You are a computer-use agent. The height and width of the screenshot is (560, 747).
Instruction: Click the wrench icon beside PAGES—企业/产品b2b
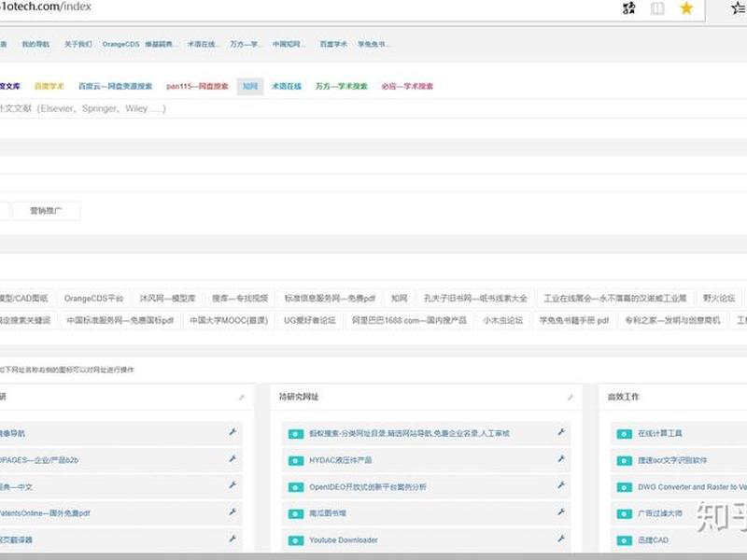[x=233, y=459]
